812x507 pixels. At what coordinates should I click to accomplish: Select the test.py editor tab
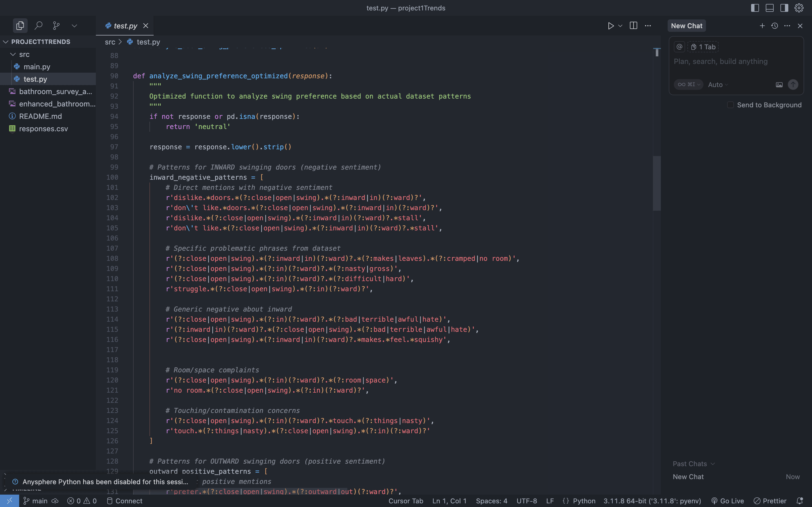[x=125, y=26]
